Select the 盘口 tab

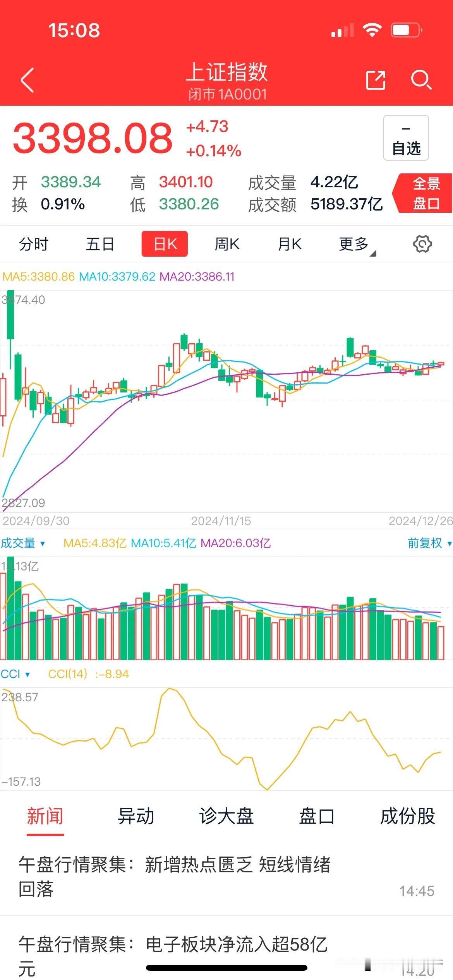click(317, 816)
